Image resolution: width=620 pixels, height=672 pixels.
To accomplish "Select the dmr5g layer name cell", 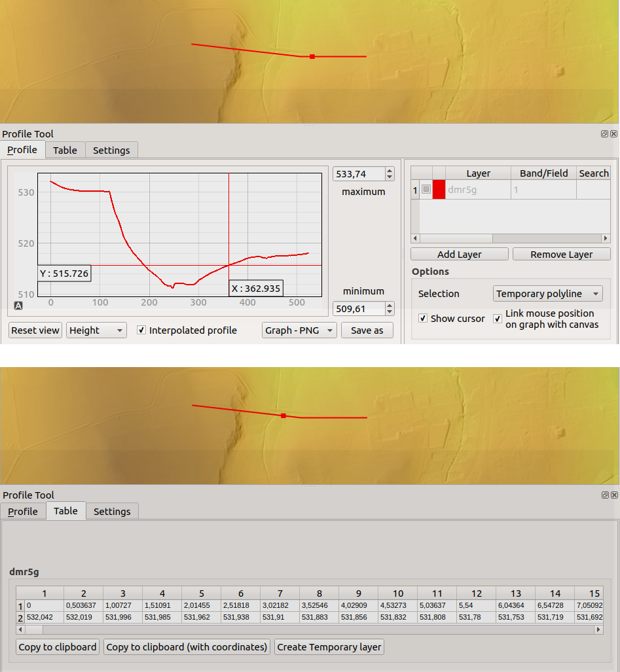I will (478, 189).
